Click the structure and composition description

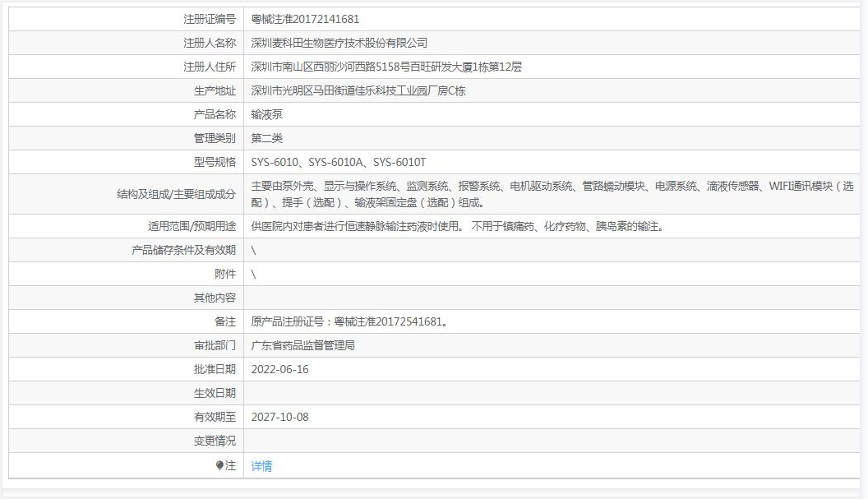(551, 194)
